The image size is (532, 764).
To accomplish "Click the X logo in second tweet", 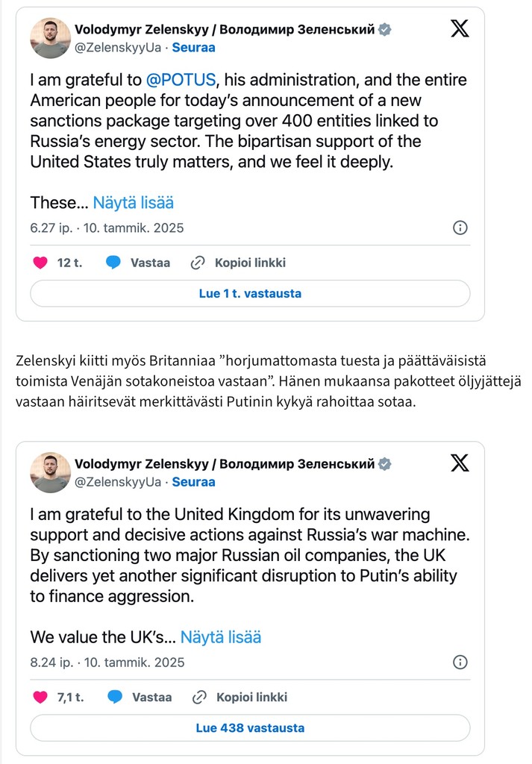I will pos(460,463).
